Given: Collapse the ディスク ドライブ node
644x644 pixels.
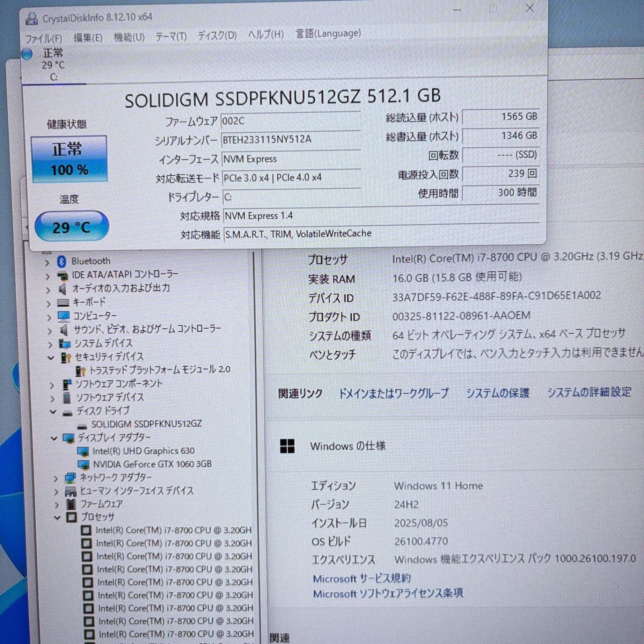Looking at the screenshot, I should coord(53,412).
